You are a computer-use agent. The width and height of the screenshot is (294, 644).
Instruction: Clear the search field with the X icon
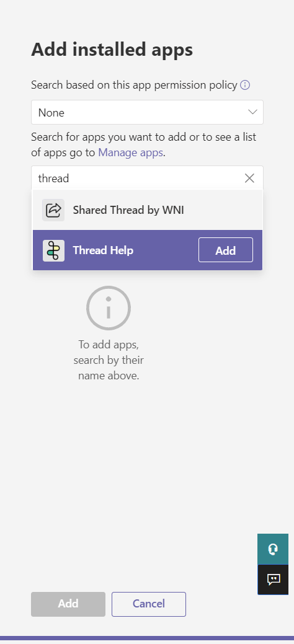tap(249, 179)
